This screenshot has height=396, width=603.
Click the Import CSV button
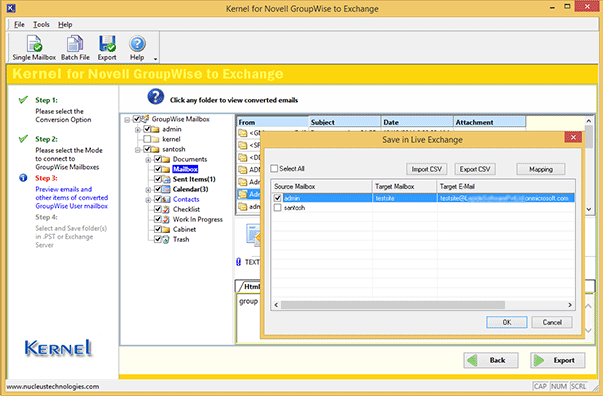pyautogui.click(x=426, y=169)
